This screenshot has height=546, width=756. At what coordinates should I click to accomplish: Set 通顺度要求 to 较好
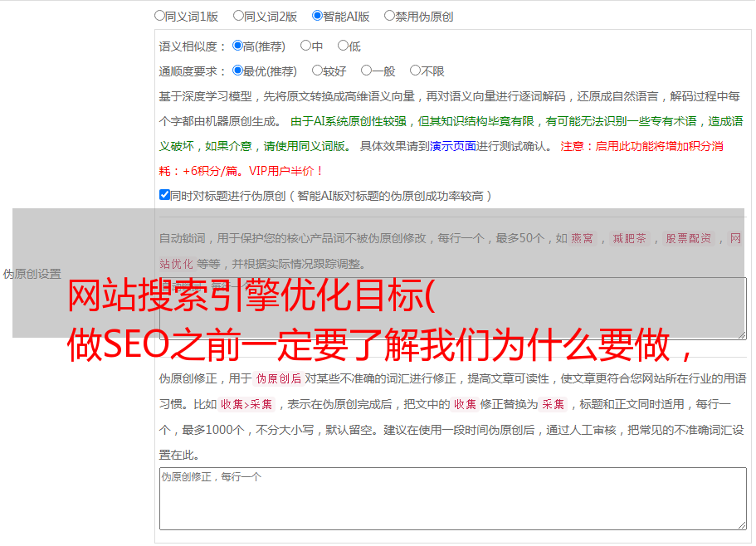(317, 71)
